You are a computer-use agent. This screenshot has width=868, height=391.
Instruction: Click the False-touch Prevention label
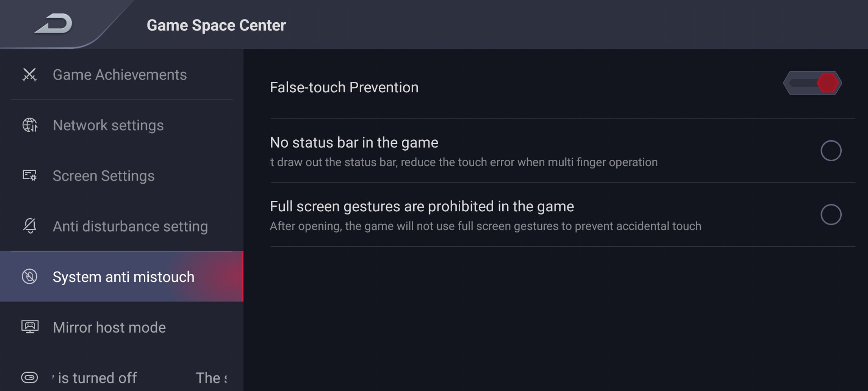click(x=344, y=87)
